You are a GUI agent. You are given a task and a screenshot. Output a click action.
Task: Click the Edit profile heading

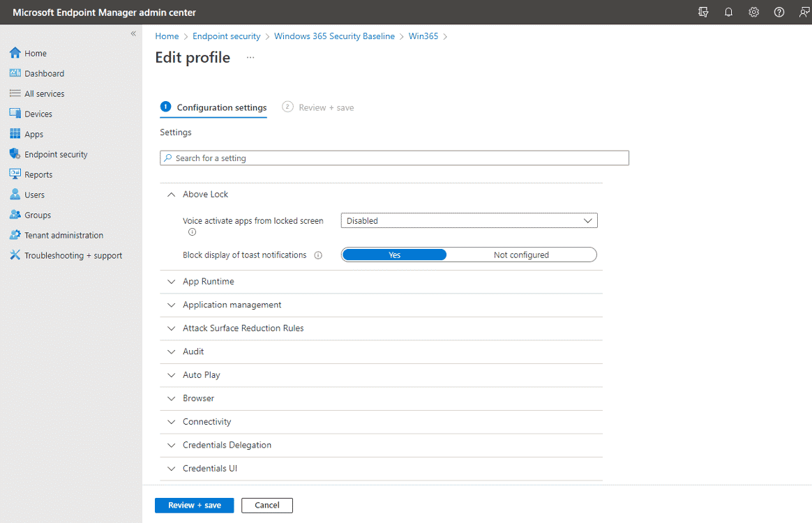(193, 57)
